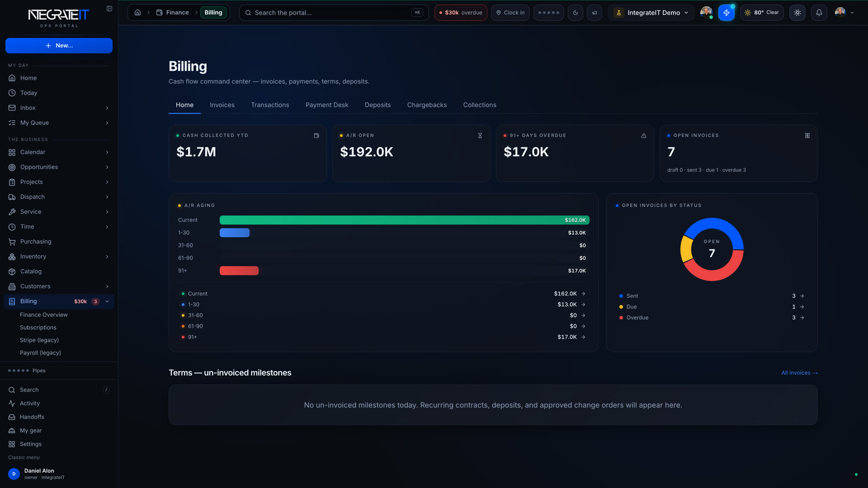Open Payroll (legacy) sub-item
This screenshot has height=488, width=868.
tap(40, 353)
